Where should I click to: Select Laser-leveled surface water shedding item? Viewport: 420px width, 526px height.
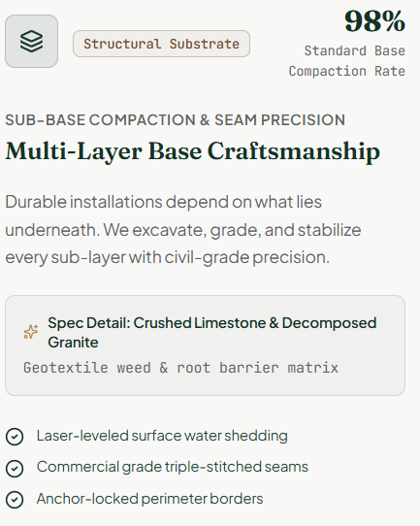click(x=146, y=436)
